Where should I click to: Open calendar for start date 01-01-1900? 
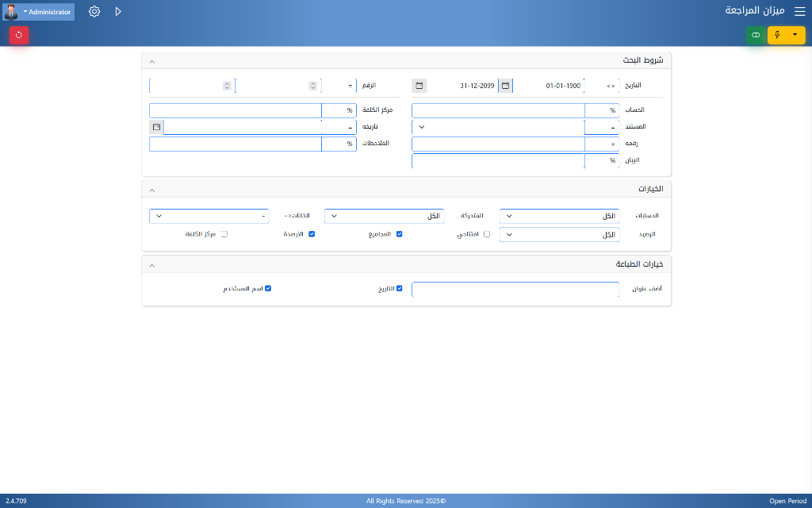coord(505,86)
